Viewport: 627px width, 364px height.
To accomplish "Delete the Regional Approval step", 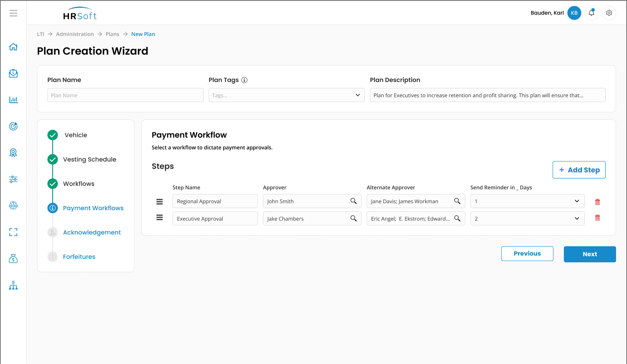I will point(598,202).
